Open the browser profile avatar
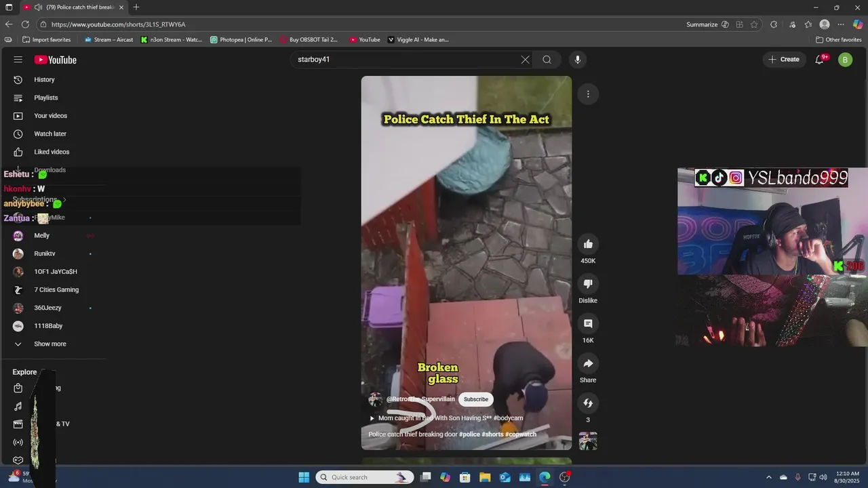Screen dimensions: 868x488 [x=825, y=24]
